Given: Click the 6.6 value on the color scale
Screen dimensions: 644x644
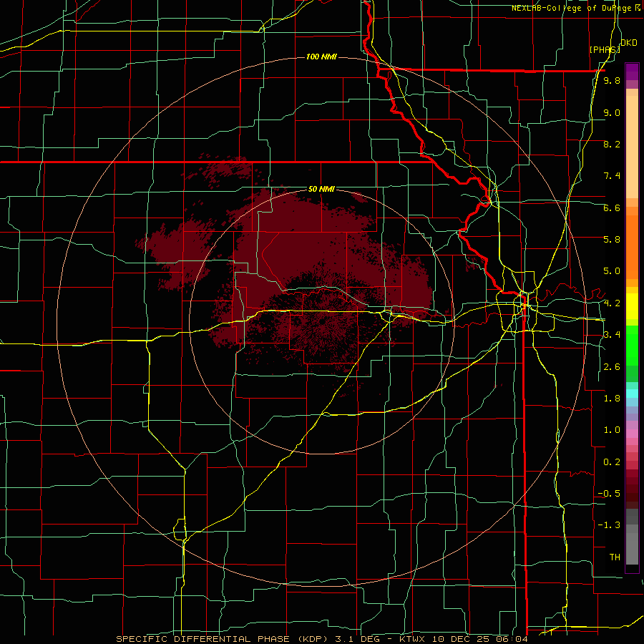Looking at the screenshot, I should pos(612,208).
